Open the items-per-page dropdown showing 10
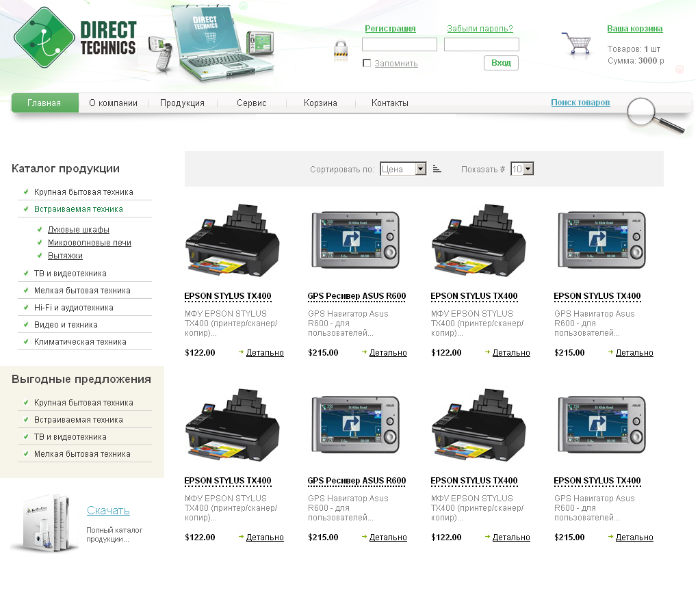Screen dimensions: 700x610 pos(522,169)
